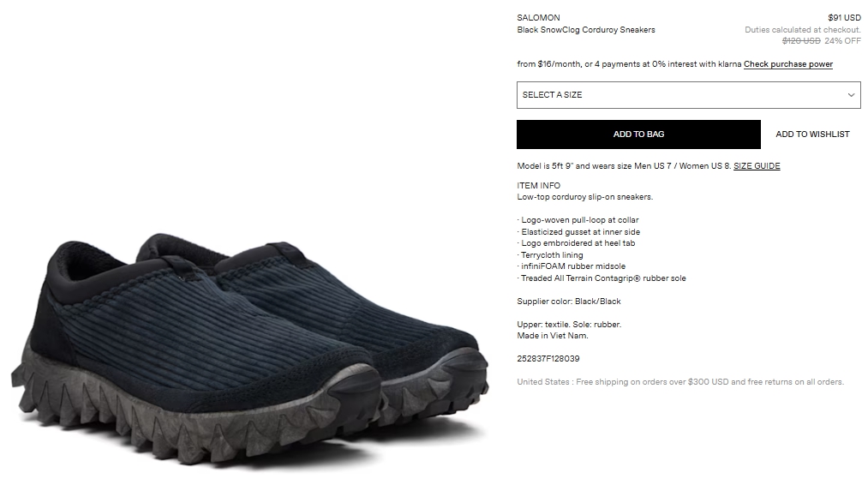
Task: Click Check purchase power link
Action: tap(787, 64)
